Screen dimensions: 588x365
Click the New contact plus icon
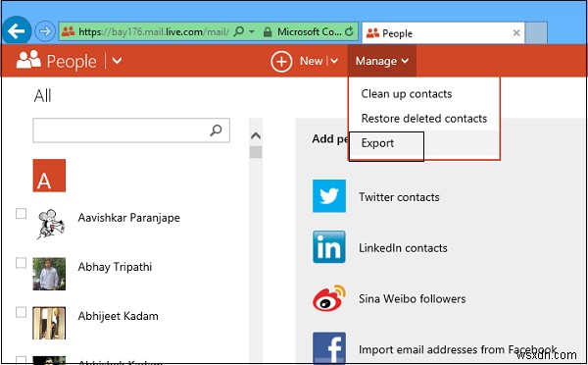pos(281,61)
